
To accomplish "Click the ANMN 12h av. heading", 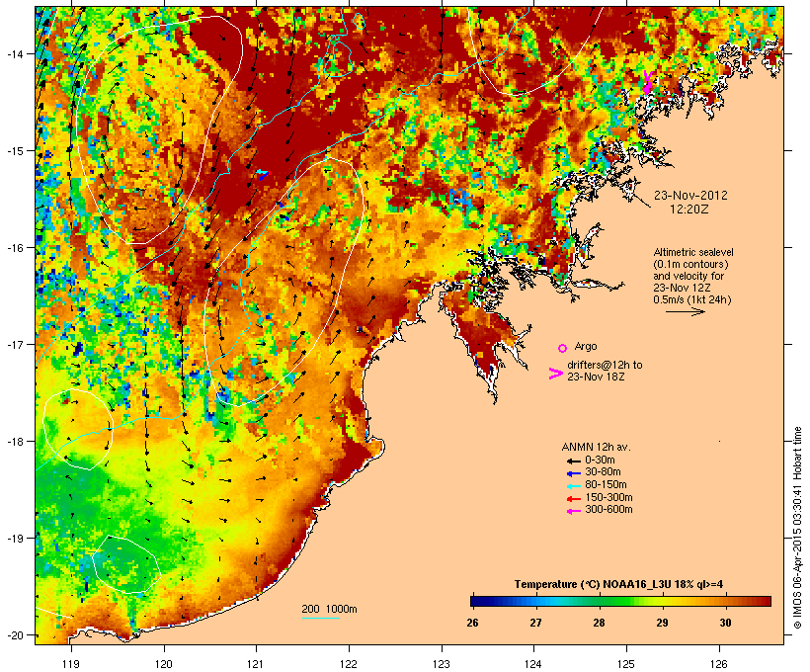I will click(x=596, y=447).
